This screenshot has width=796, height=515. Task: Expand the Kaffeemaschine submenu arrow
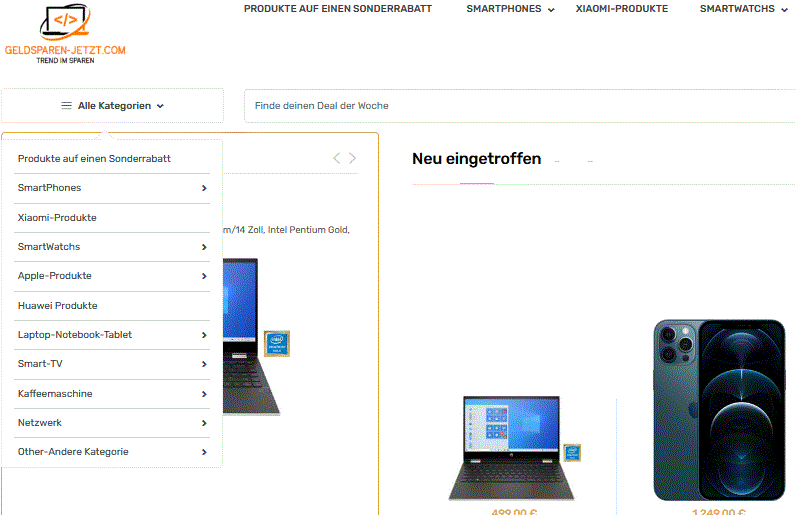coord(204,394)
